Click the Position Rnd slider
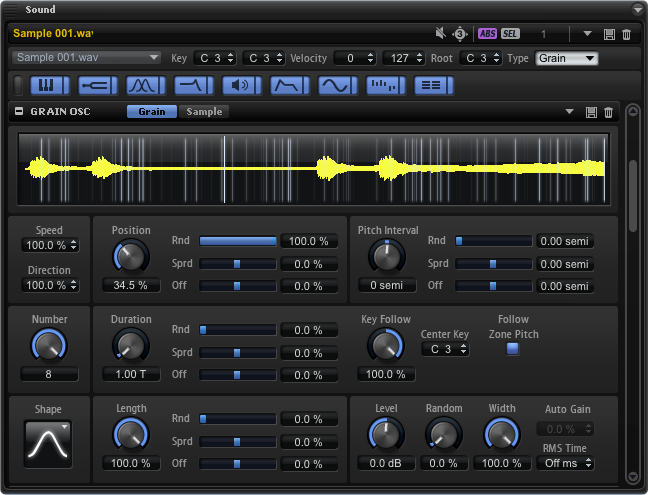Image resolution: width=648 pixels, height=495 pixels. tap(237, 241)
